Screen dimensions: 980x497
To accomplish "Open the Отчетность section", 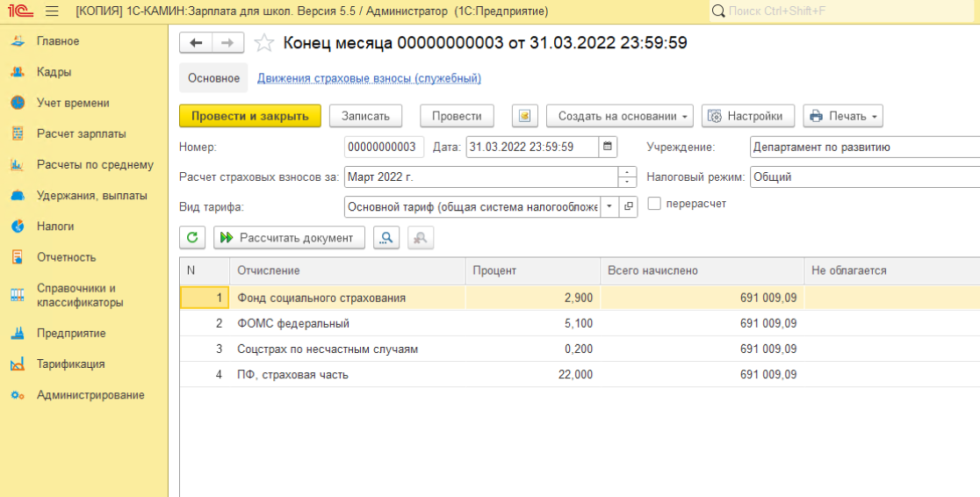I will [66, 257].
